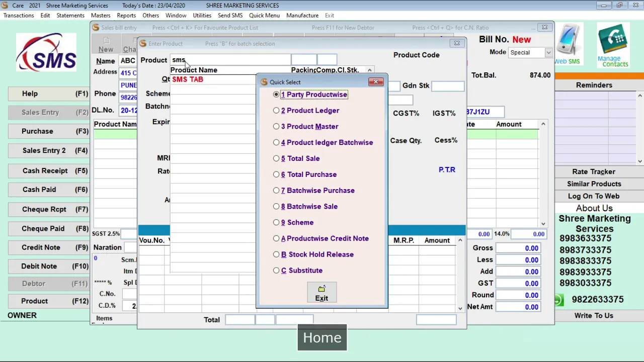Open the Masters menu

tap(101, 16)
